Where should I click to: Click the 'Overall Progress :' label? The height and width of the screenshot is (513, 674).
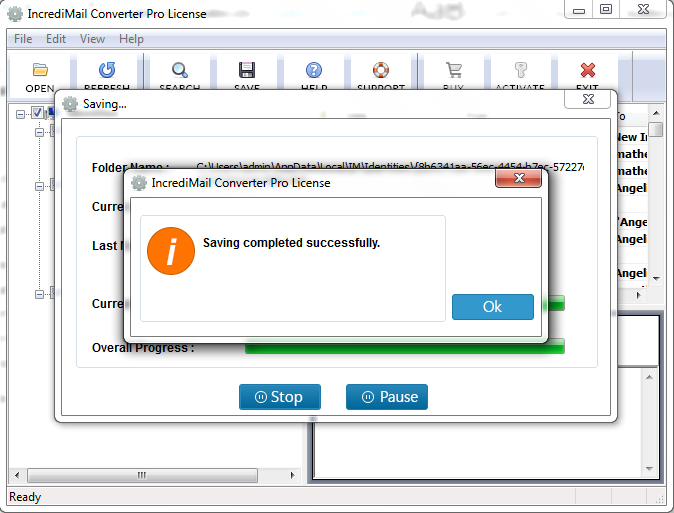143,347
